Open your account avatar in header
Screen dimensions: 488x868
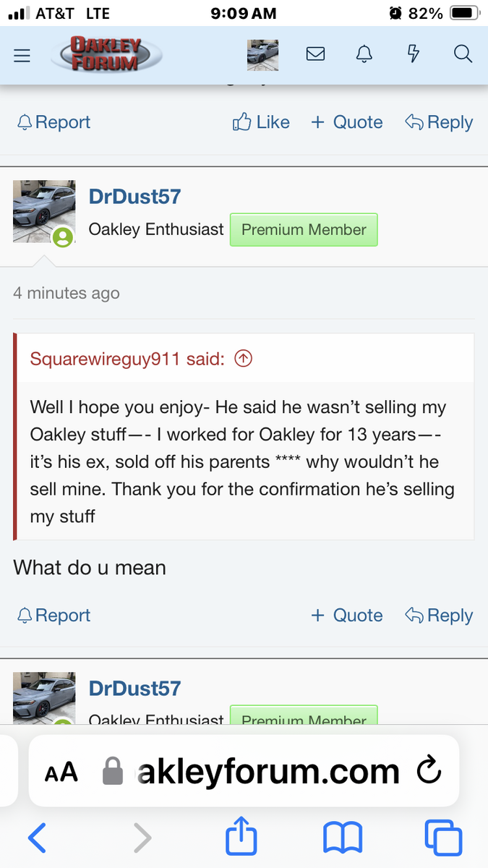(x=262, y=55)
